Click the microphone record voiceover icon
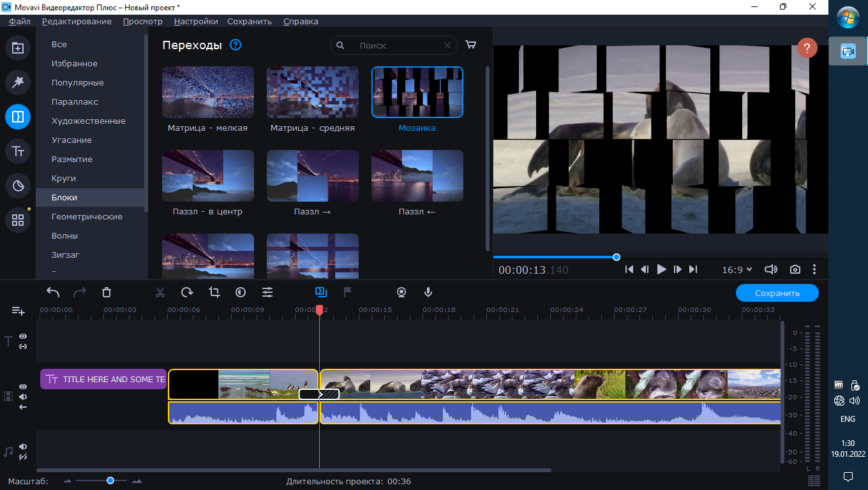 point(428,292)
